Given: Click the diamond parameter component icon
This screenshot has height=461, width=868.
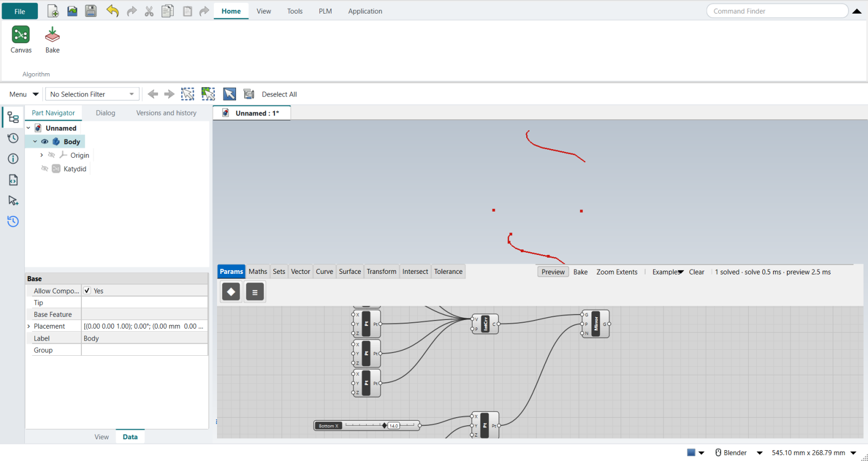Looking at the screenshot, I should (231, 292).
